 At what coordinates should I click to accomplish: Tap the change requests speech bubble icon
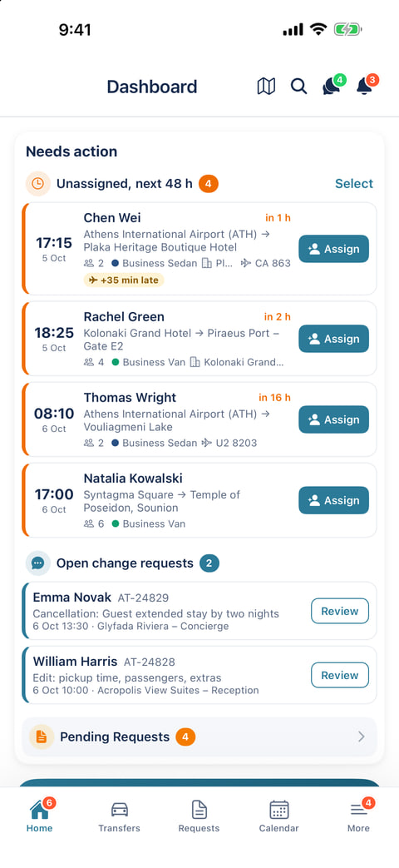37,563
